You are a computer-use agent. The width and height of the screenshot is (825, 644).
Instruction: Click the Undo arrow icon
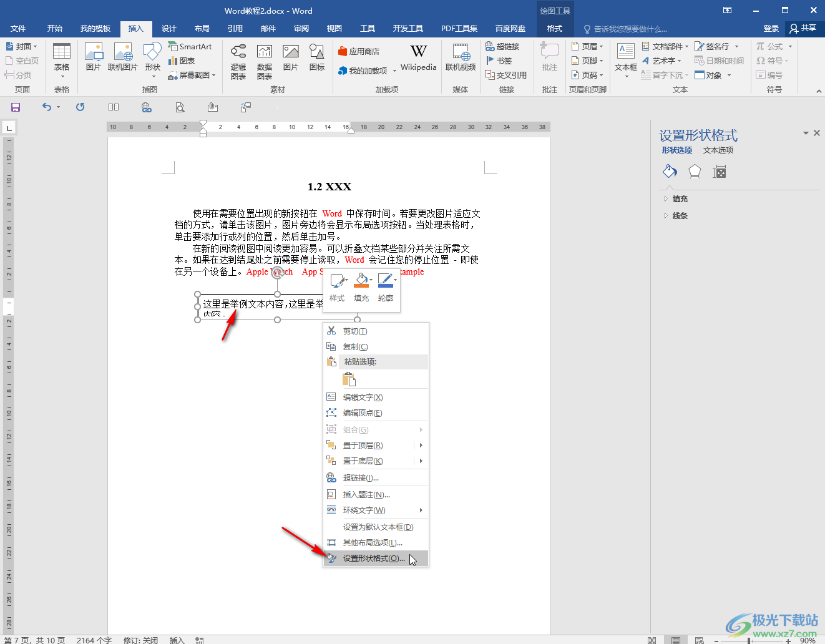47,107
